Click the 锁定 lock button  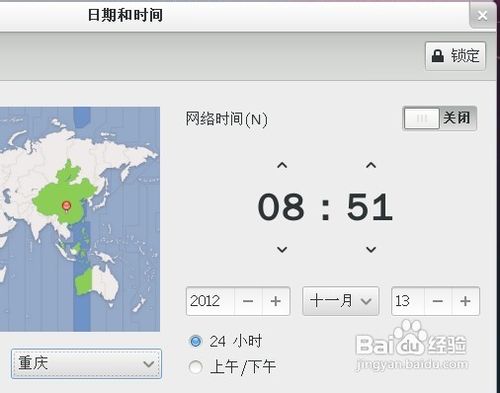(455, 56)
